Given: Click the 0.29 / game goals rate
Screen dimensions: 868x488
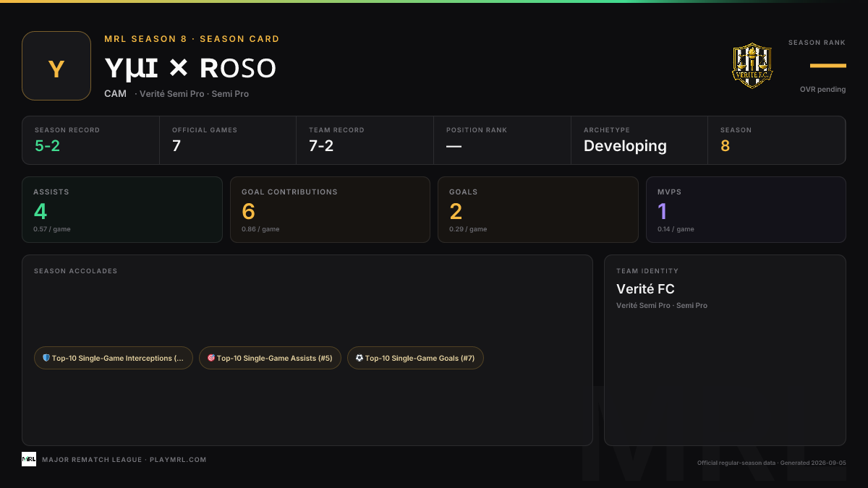Looking at the screenshot, I should (468, 229).
